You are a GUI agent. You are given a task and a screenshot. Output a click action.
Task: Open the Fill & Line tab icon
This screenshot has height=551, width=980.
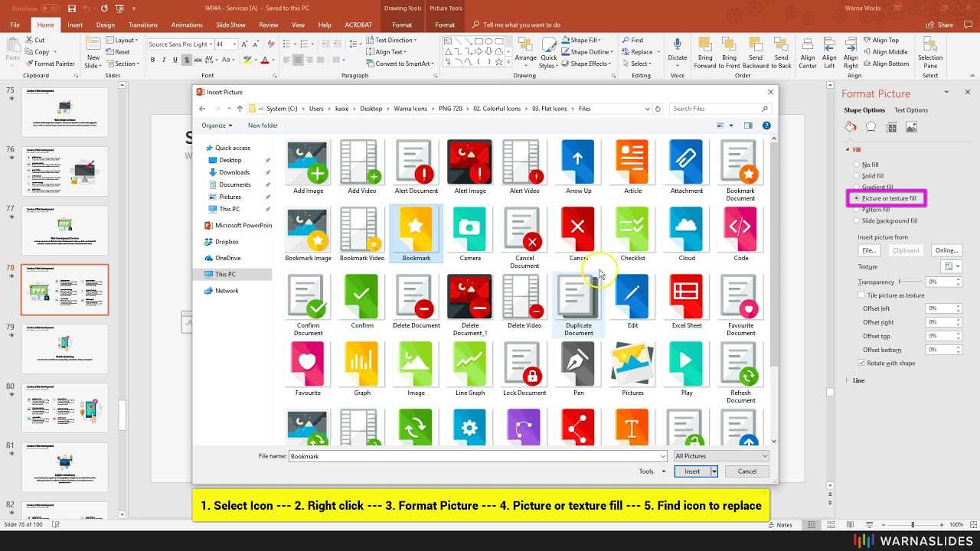(850, 127)
